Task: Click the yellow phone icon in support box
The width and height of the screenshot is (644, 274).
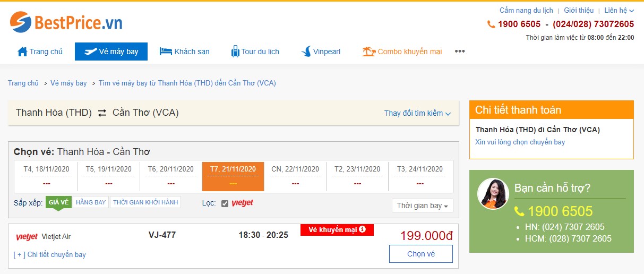Action: pyautogui.click(x=519, y=211)
